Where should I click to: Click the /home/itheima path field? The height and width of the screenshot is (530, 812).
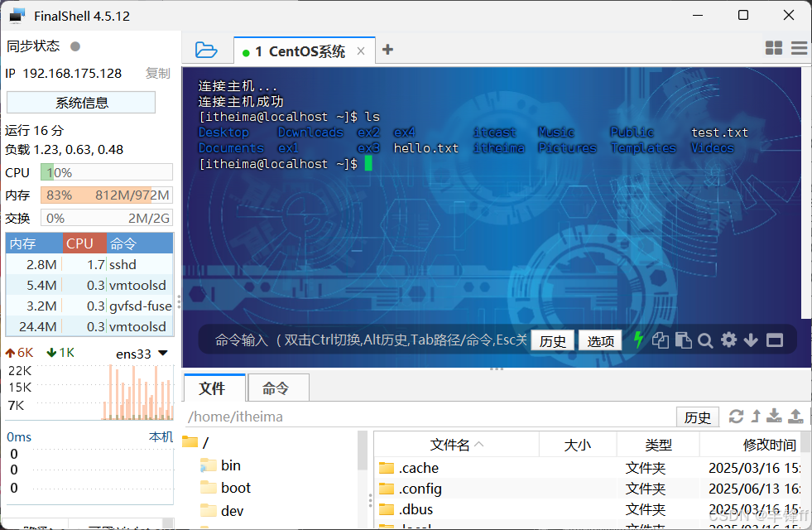pyautogui.click(x=430, y=417)
